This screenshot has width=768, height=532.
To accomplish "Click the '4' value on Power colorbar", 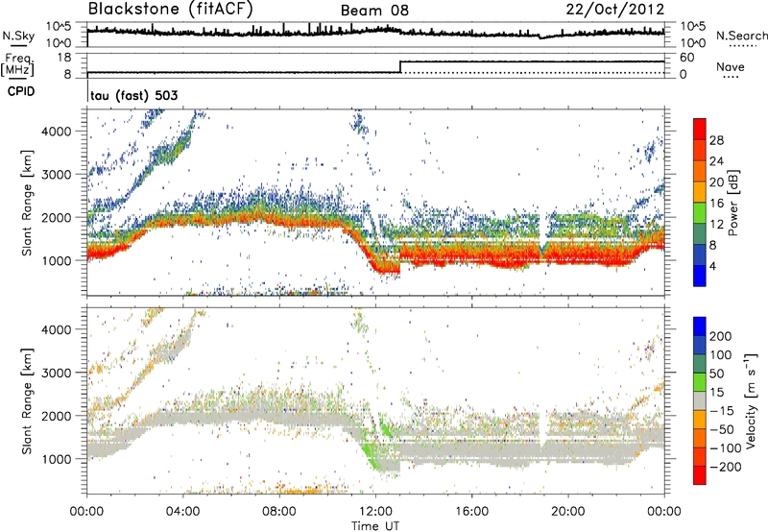I will 712,266.
